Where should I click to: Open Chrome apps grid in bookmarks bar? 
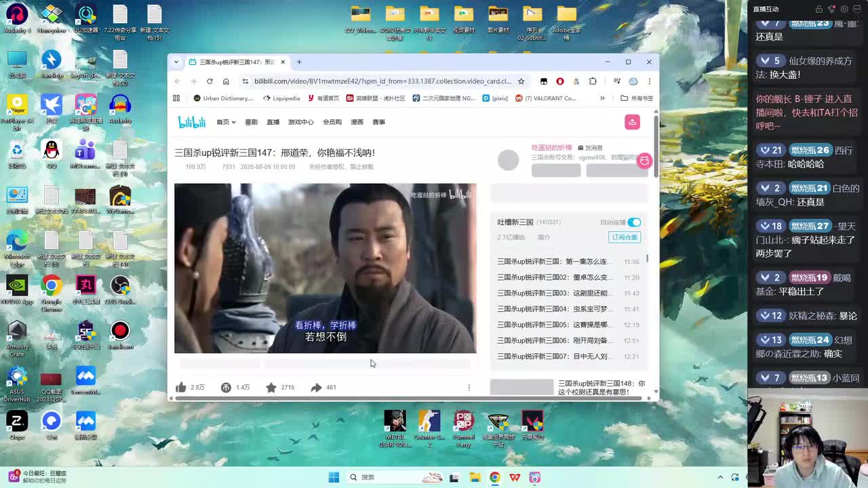coord(176,98)
